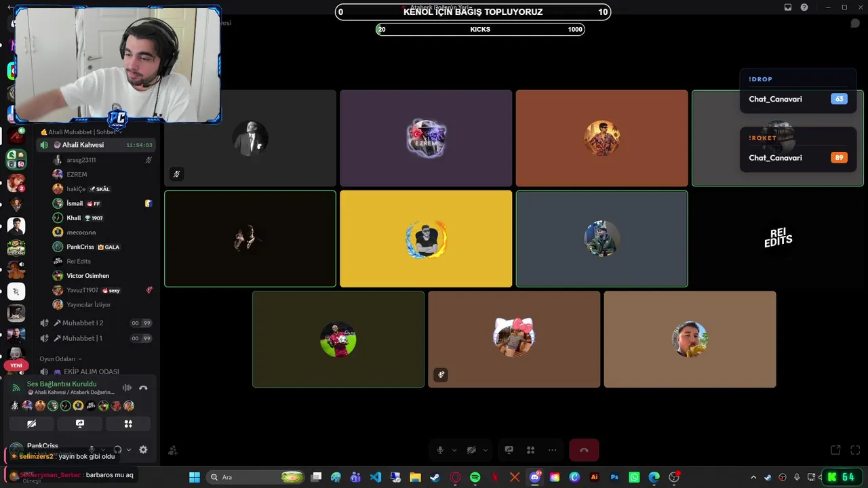This screenshot has width=868, height=488.
Task: Open Microsoft Edge from taskbar
Action: [654, 477]
